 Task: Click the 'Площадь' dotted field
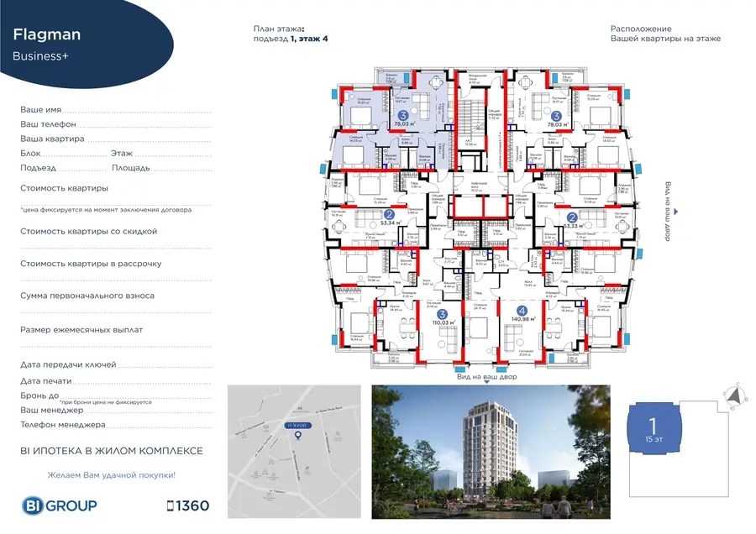point(181,168)
